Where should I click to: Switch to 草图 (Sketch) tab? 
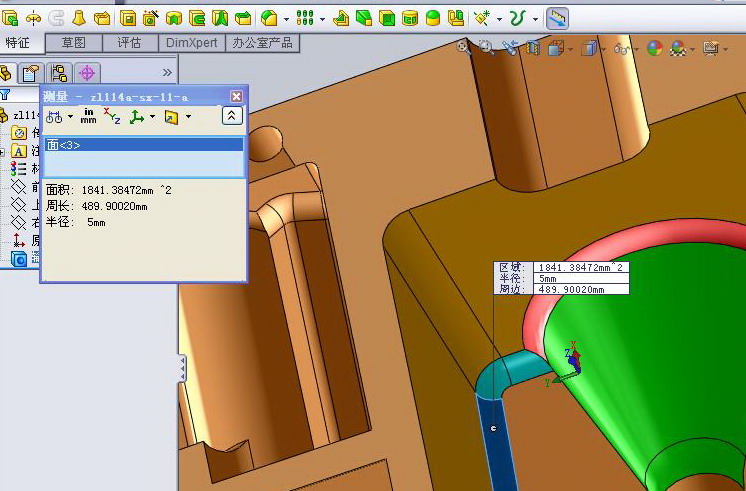pyautogui.click(x=74, y=43)
